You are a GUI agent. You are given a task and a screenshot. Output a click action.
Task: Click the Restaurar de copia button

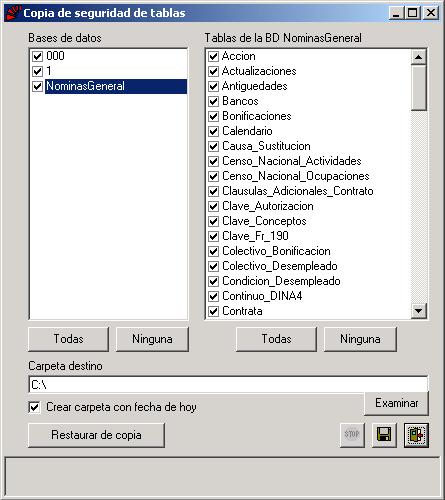(96, 435)
